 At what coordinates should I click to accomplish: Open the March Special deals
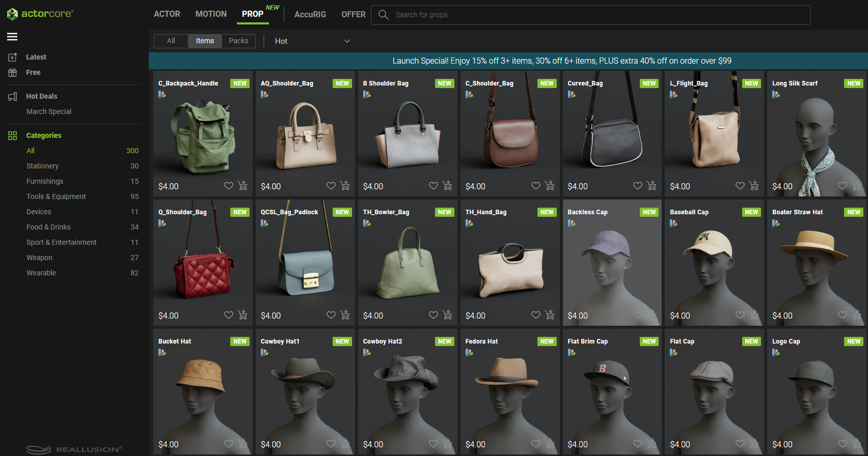click(x=49, y=111)
